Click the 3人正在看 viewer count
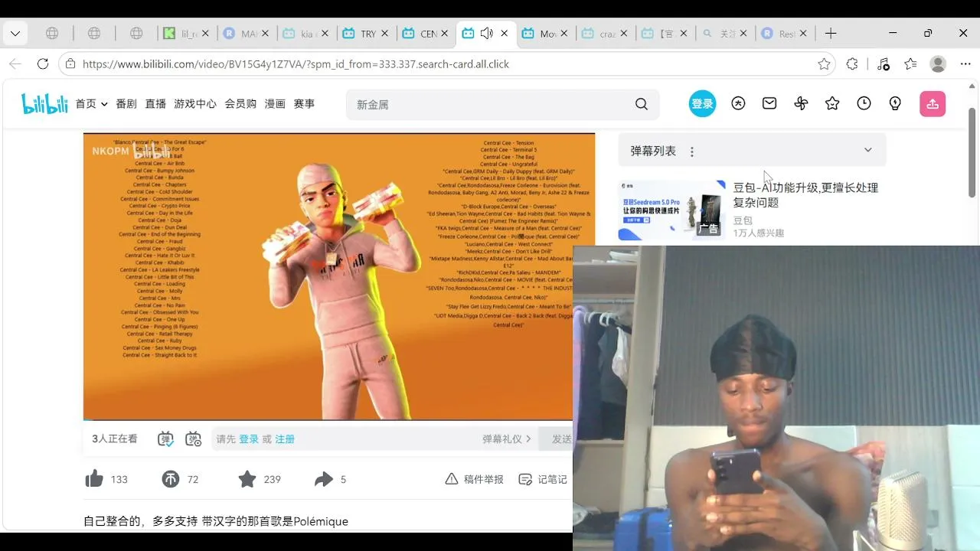 point(115,439)
